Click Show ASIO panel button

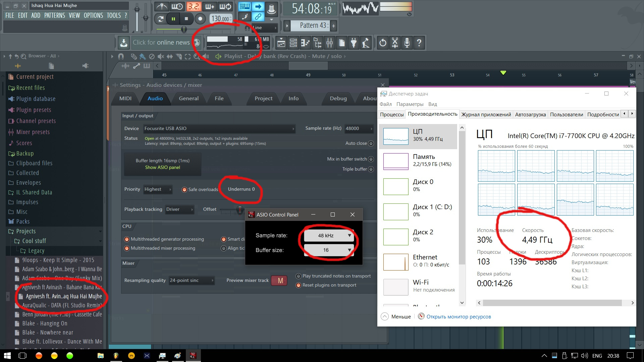tap(162, 167)
